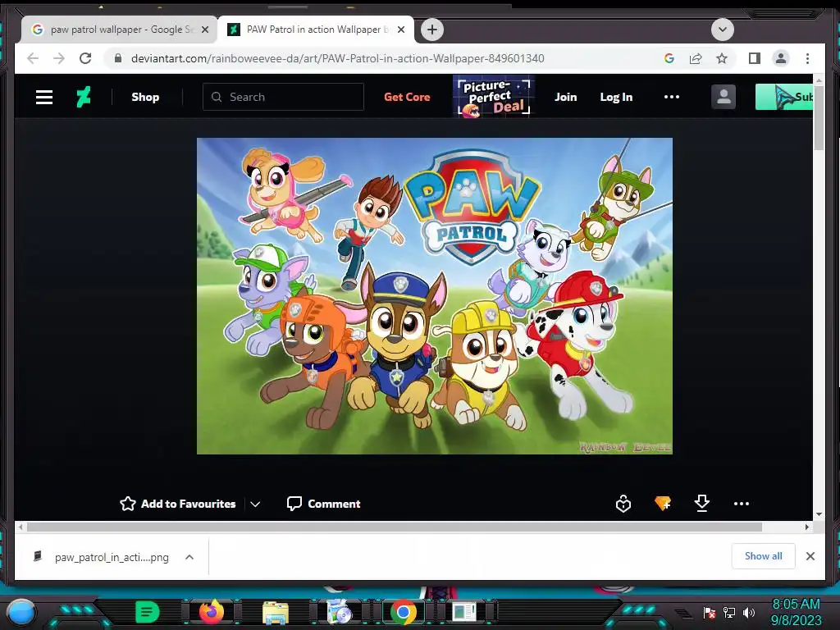
Task: Open the artwork more actions ellipsis
Action: point(742,504)
